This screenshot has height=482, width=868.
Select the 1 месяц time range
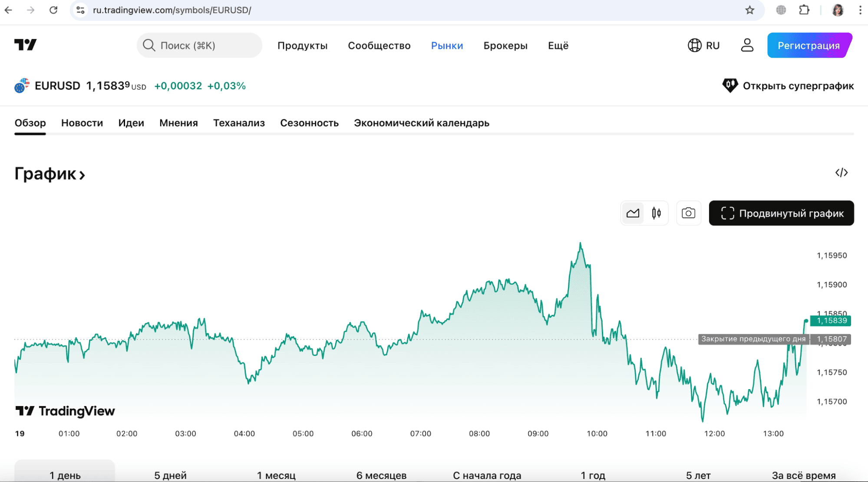[276, 475]
